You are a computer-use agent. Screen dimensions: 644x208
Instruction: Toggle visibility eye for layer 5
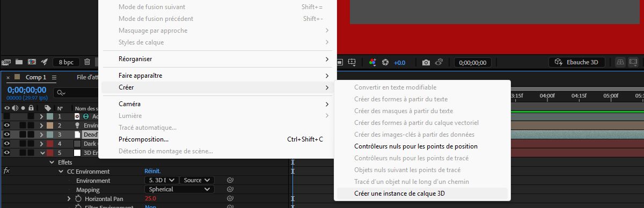7,152
